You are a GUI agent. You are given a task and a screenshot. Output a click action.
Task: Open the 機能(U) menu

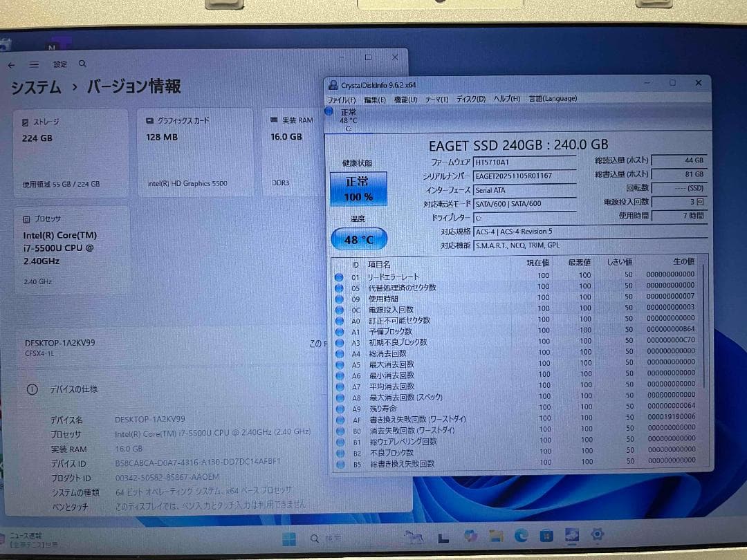click(x=405, y=98)
